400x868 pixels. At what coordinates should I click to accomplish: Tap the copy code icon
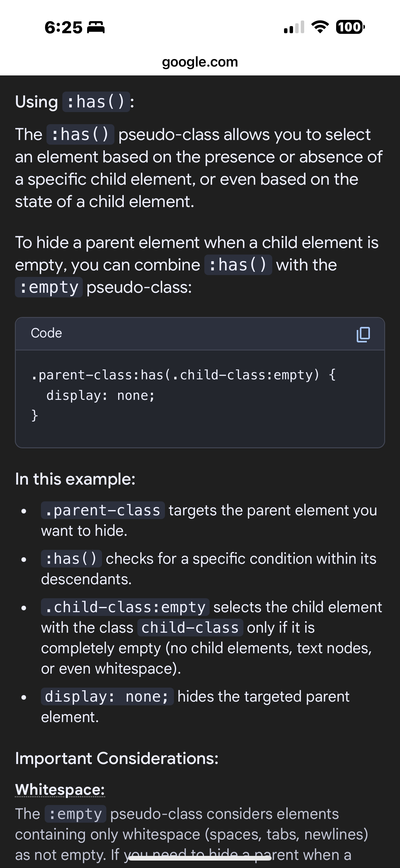click(363, 334)
